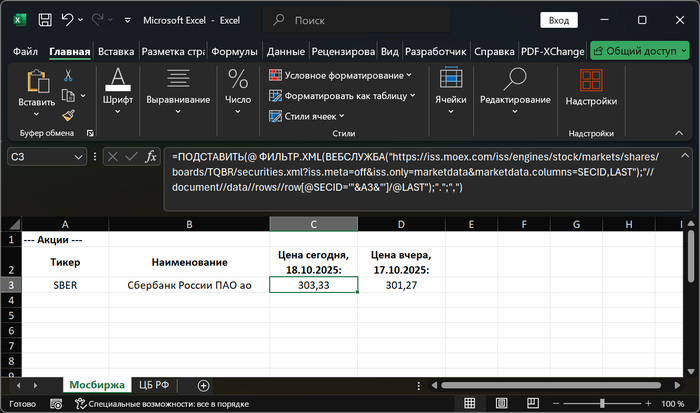Click inside the formula bar text
The image size is (700, 413).
(x=415, y=172)
